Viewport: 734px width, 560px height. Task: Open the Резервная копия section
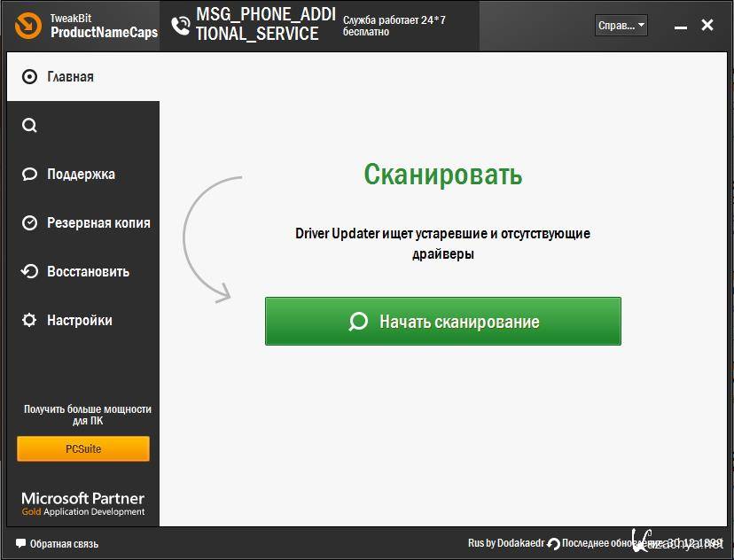98,223
